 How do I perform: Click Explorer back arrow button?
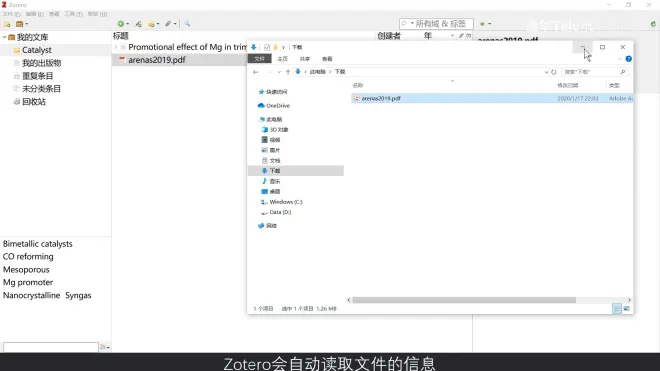pyautogui.click(x=255, y=72)
